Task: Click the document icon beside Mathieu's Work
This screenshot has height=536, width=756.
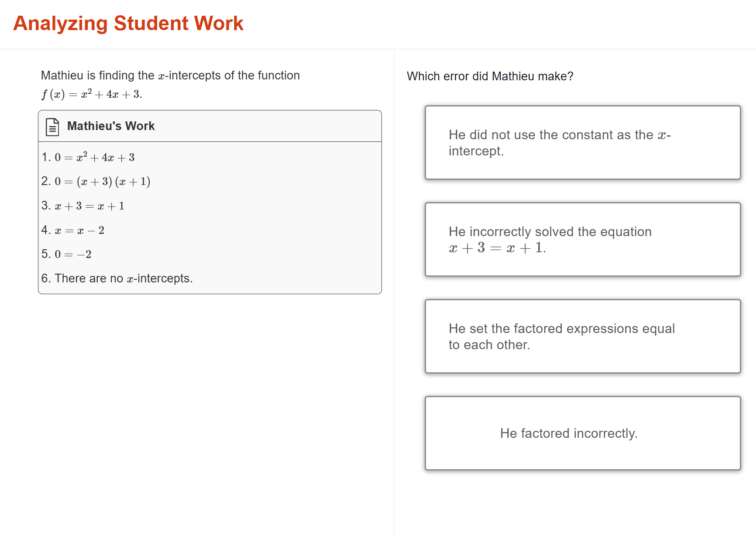Action: tap(52, 127)
